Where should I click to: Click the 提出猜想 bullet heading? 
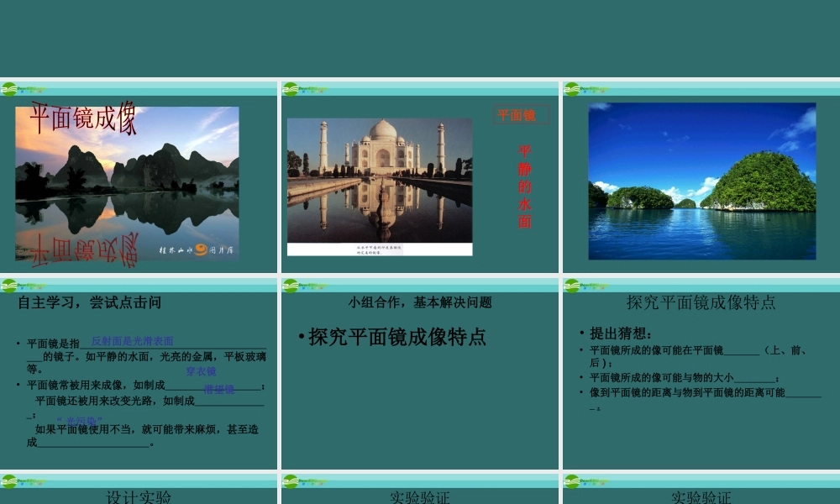[x=621, y=333]
